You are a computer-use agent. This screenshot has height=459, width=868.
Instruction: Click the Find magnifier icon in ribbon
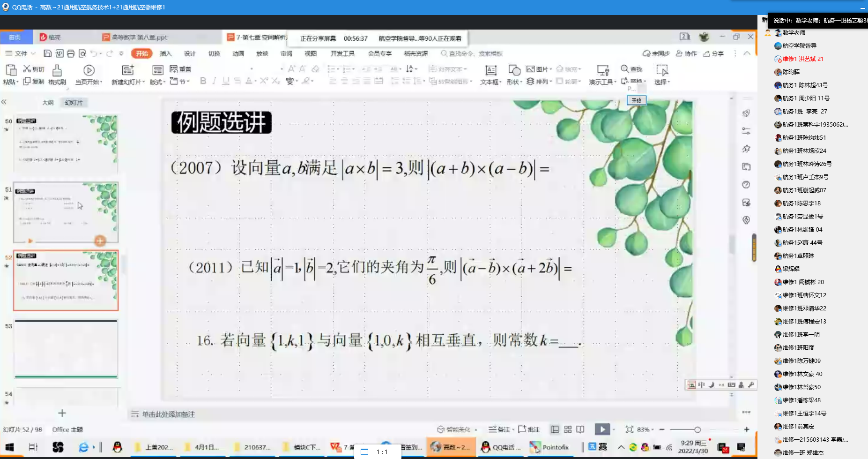point(624,69)
